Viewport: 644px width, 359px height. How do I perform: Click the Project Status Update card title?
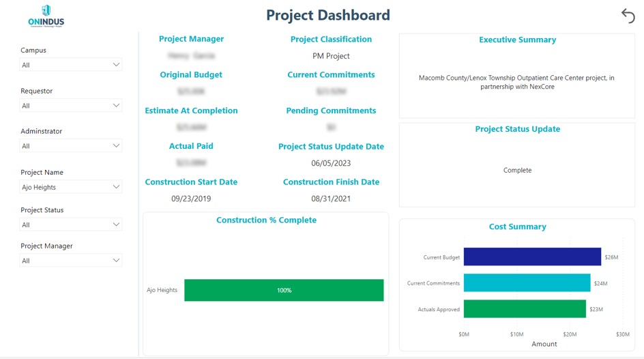coord(517,129)
